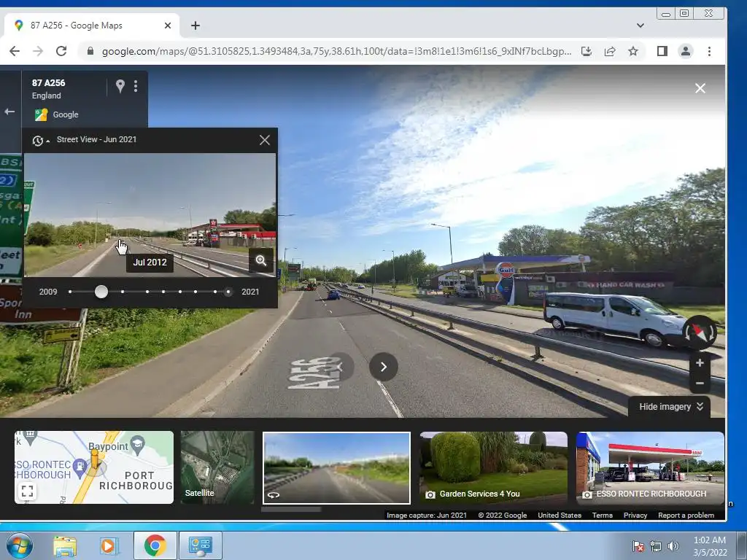Click the network tray icon
Viewport: 747px width, 560px height.
point(656,546)
